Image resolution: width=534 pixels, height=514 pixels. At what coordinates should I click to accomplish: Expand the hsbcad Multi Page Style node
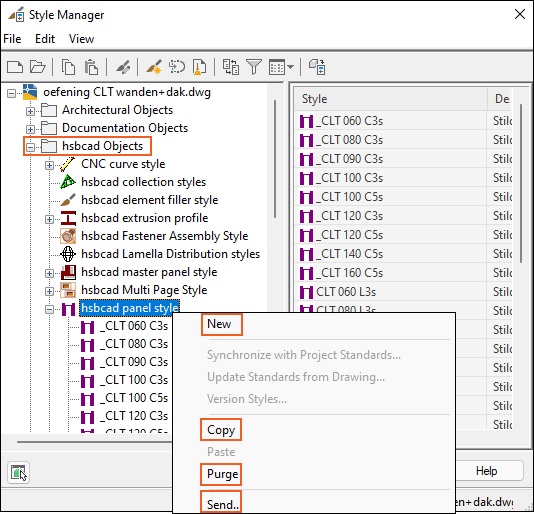[49, 291]
